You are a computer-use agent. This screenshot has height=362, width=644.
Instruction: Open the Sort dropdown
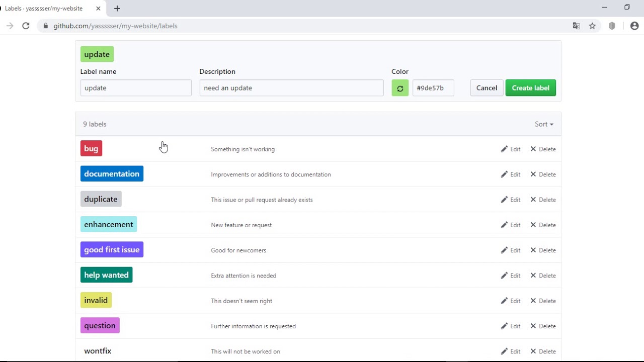(x=544, y=124)
